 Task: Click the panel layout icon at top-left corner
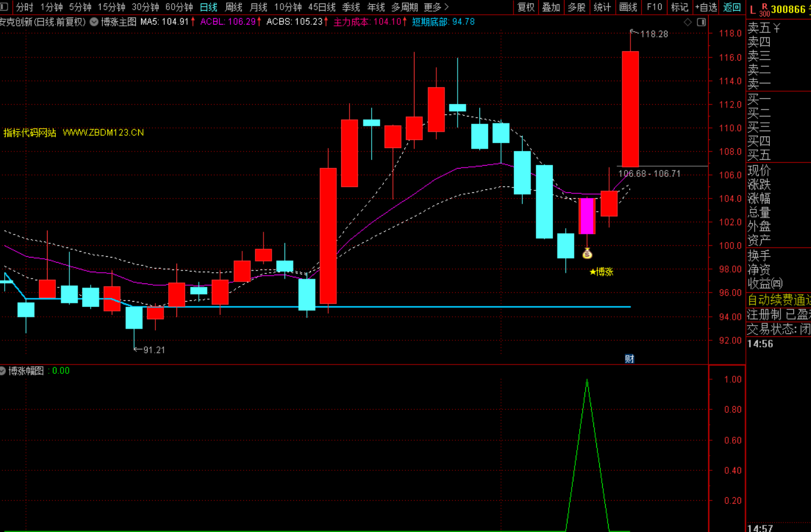pyautogui.click(x=4, y=7)
